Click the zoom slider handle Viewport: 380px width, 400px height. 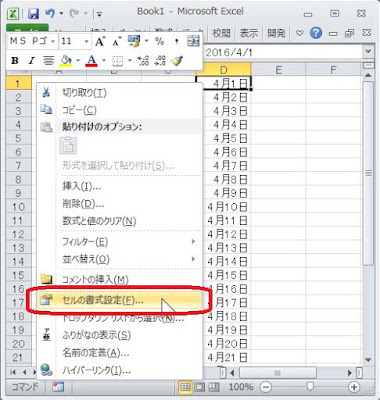310,387
